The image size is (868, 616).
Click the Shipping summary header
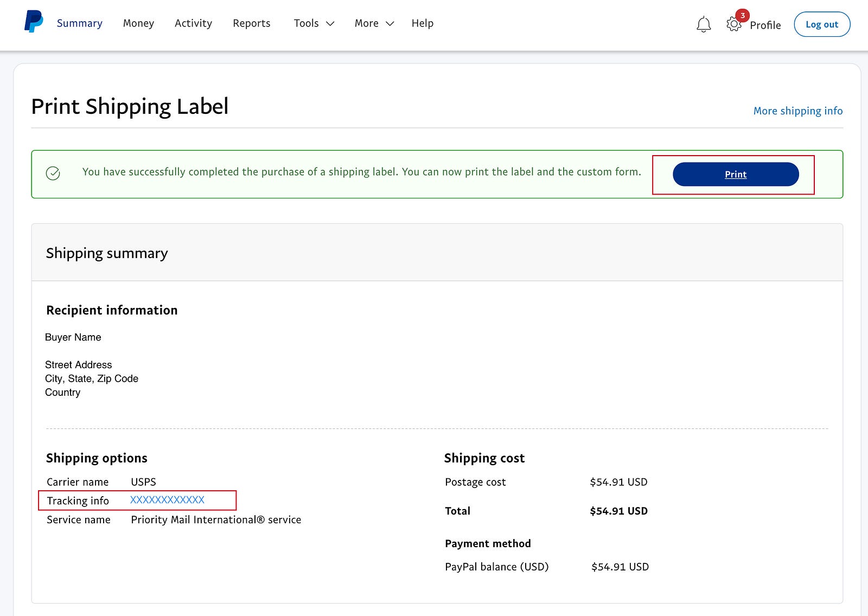pyautogui.click(x=107, y=253)
